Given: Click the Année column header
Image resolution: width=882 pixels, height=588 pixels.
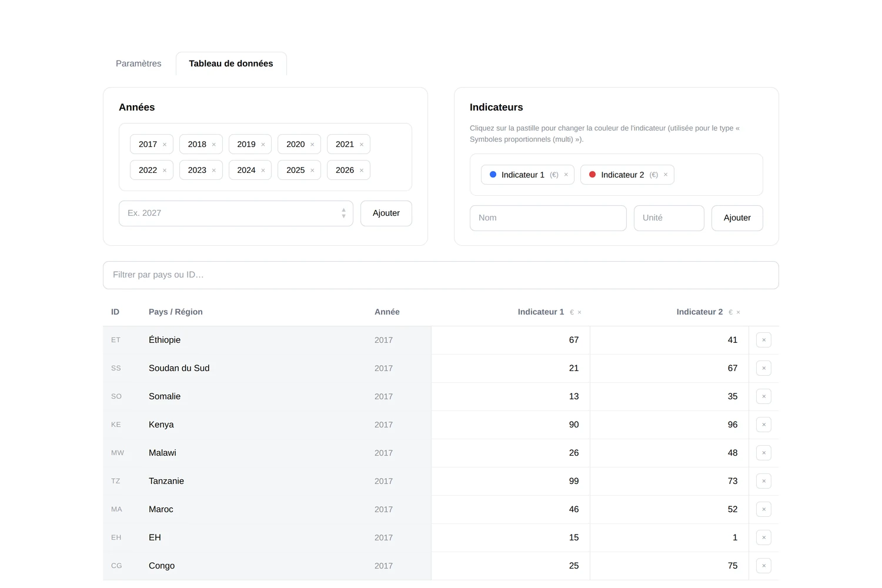Looking at the screenshot, I should [x=387, y=312].
